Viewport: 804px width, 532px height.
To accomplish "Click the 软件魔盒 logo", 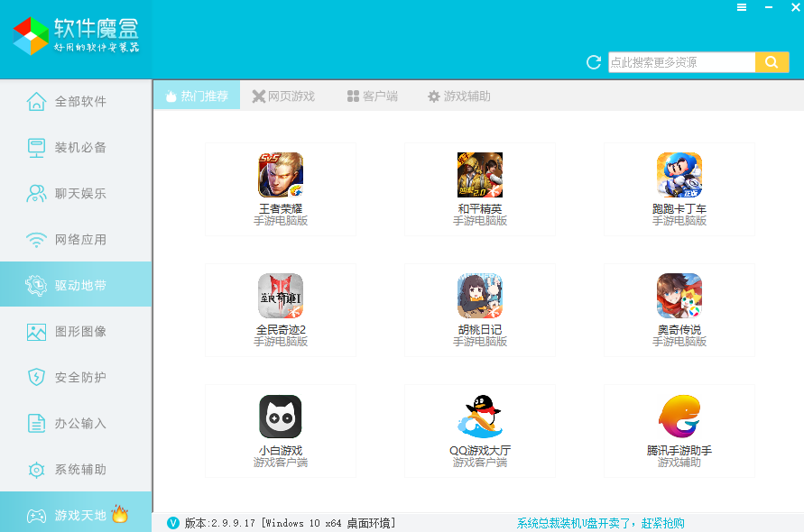I will pyautogui.click(x=76, y=36).
